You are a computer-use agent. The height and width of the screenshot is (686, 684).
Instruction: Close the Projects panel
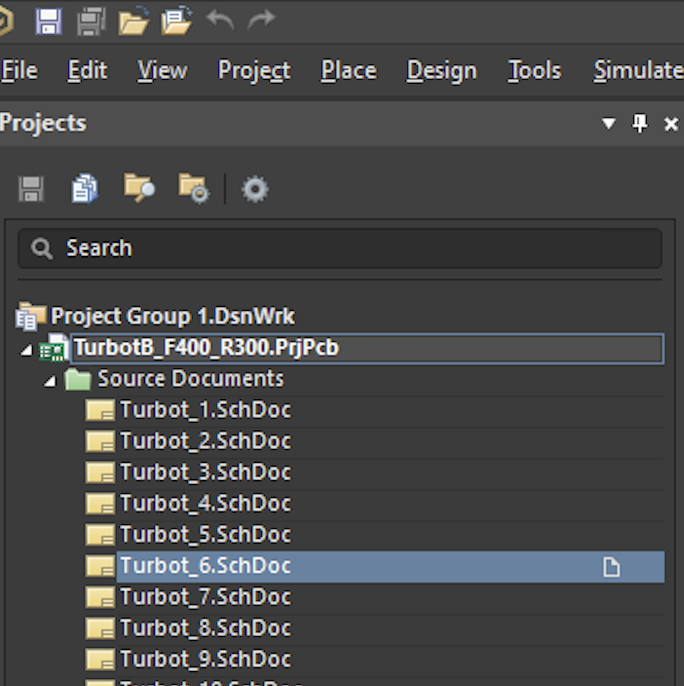click(x=671, y=124)
